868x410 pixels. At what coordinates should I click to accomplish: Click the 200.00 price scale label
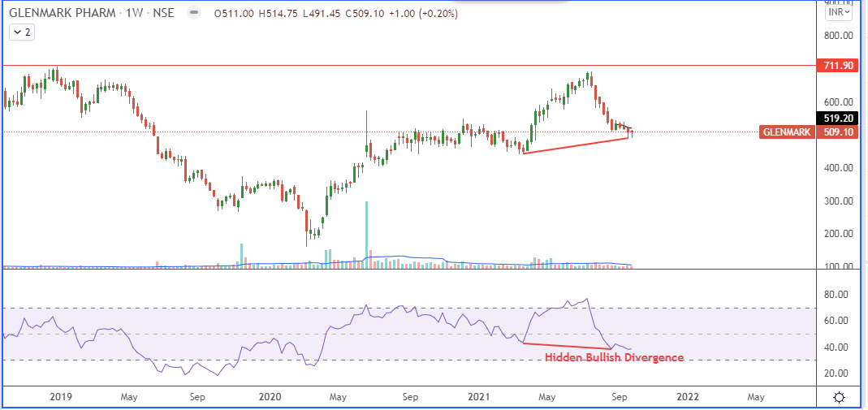click(x=840, y=234)
